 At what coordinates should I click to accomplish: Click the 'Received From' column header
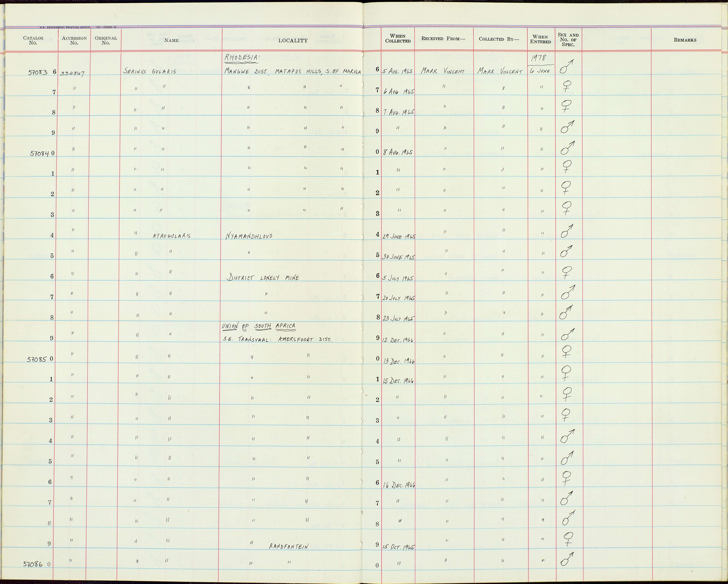(443, 39)
